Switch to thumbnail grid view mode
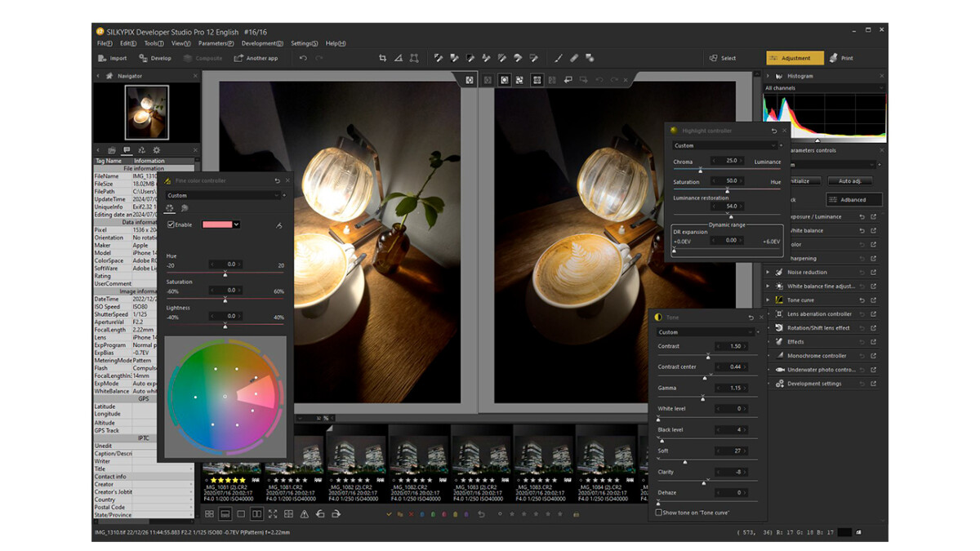The width and height of the screenshot is (980, 551). click(x=210, y=514)
